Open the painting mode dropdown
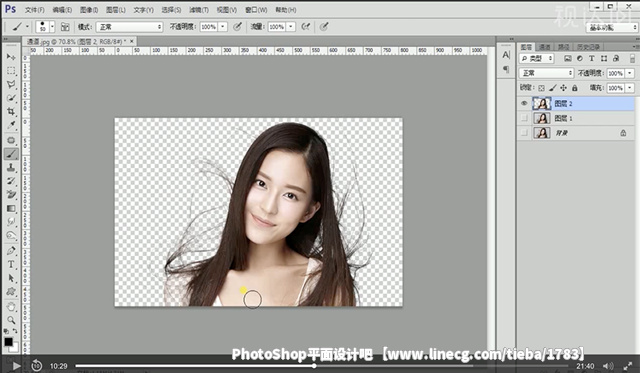Screen dimensions: 640x373 pyautogui.click(x=129, y=27)
